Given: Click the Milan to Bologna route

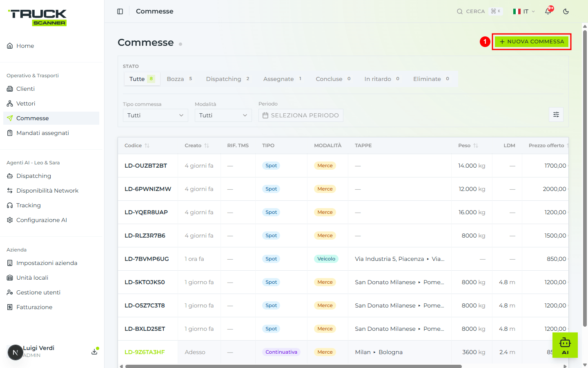Looking at the screenshot, I should click(379, 352).
